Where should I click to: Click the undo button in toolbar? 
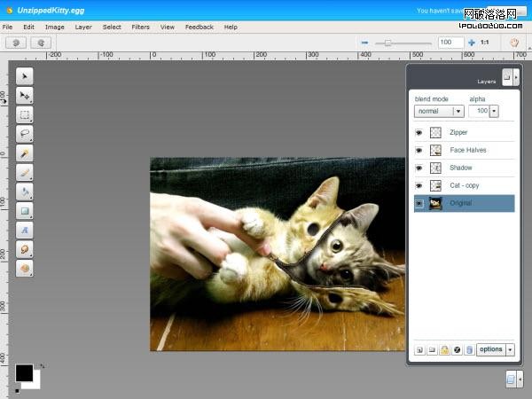15,42
